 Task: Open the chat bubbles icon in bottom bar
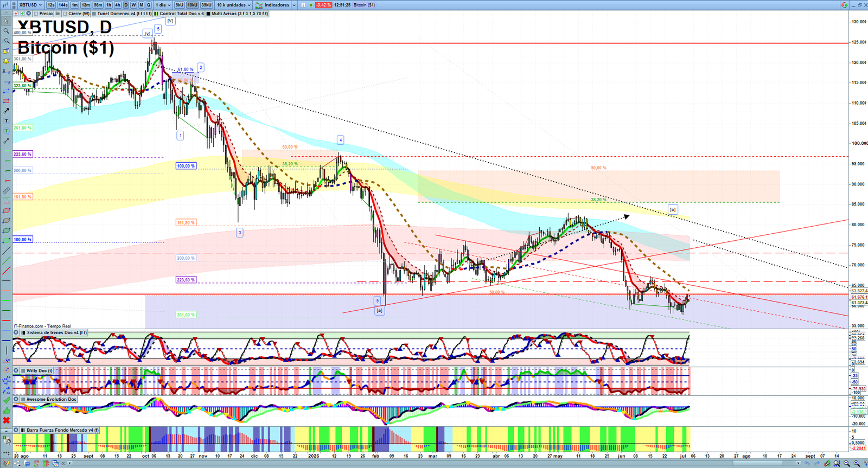27,463
